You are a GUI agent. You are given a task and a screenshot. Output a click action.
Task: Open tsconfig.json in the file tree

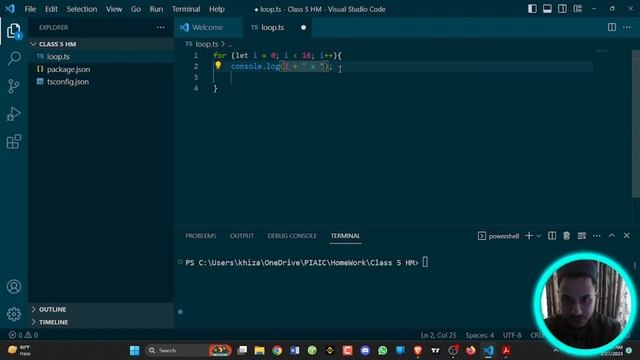101,82
